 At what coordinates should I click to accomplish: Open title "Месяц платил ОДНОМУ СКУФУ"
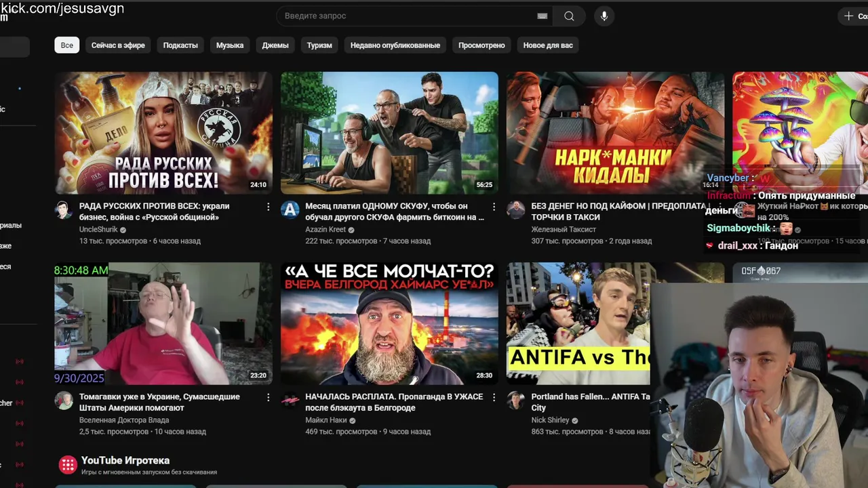pos(395,211)
